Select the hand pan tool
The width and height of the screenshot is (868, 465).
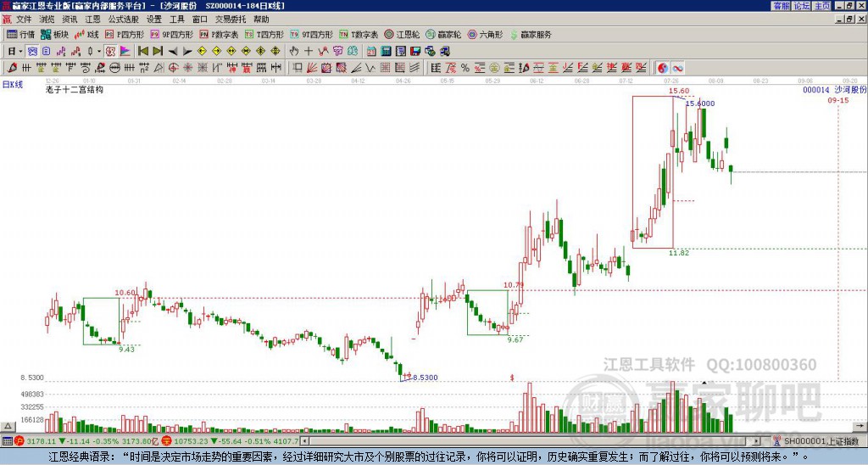(293, 52)
